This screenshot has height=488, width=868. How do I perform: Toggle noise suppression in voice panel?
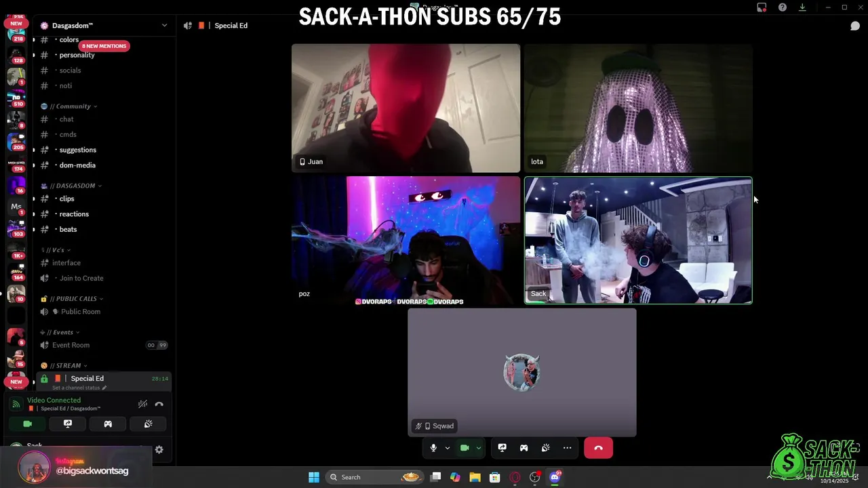[142, 404]
